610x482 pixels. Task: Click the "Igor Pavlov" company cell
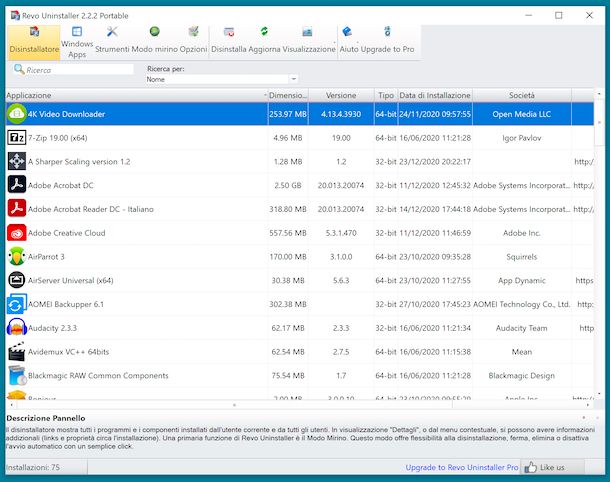[x=522, y=138]
